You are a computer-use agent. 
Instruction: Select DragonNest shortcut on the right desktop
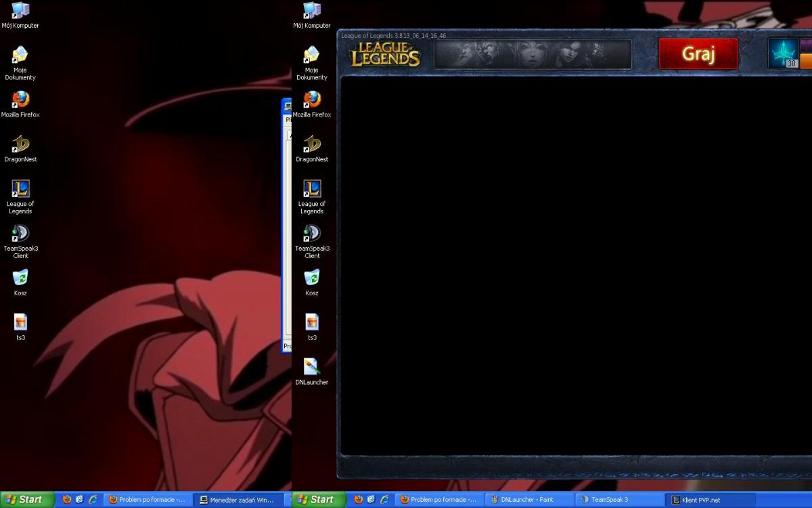[312, 149]
